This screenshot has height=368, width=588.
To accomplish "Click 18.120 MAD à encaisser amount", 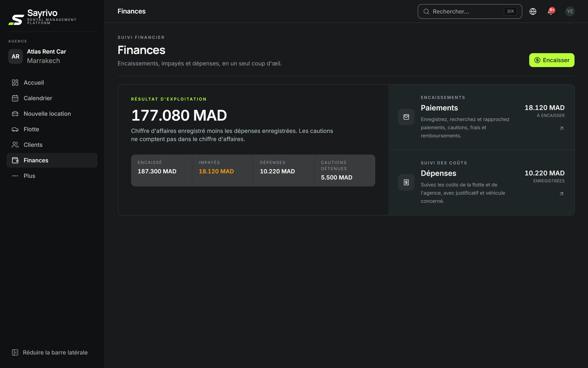I will coord(545,108).
